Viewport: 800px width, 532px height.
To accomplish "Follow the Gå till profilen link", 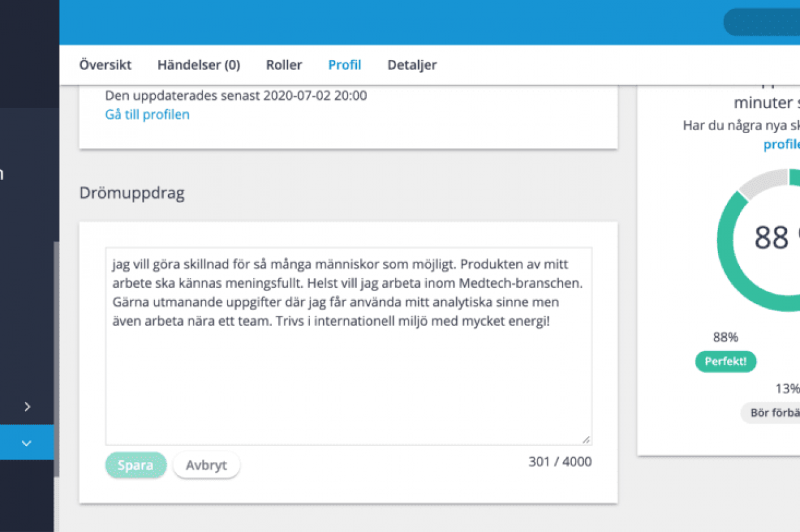I will click(147, 115).
